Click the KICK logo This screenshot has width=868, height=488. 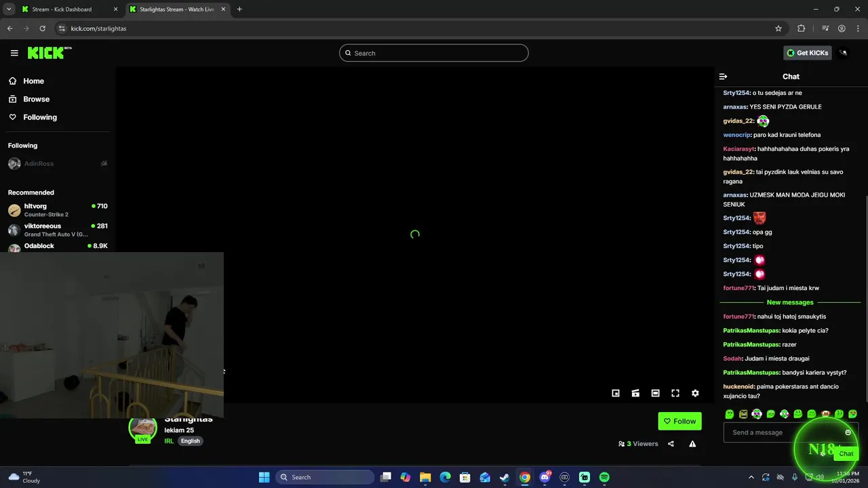(50, 53)
